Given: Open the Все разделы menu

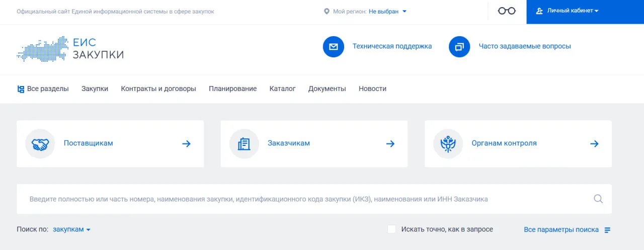Looking at the screenshot, I should (x=43, y=89).
